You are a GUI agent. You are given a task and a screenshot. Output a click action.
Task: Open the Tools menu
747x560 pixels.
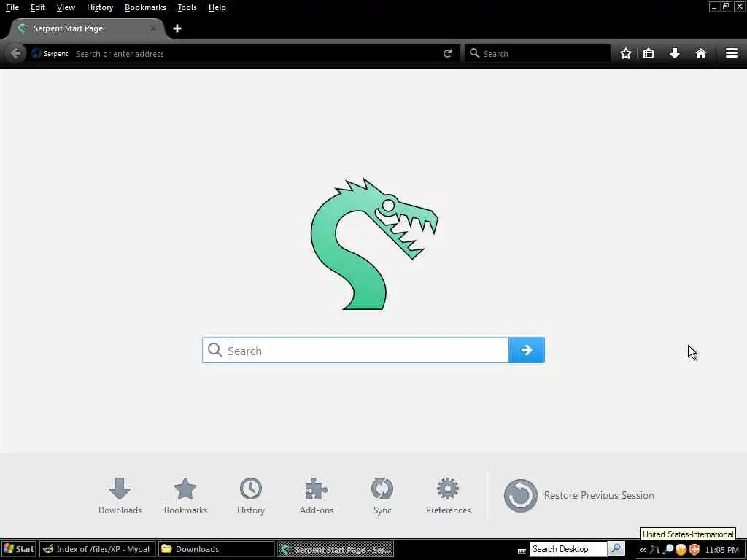coord(187,7)
